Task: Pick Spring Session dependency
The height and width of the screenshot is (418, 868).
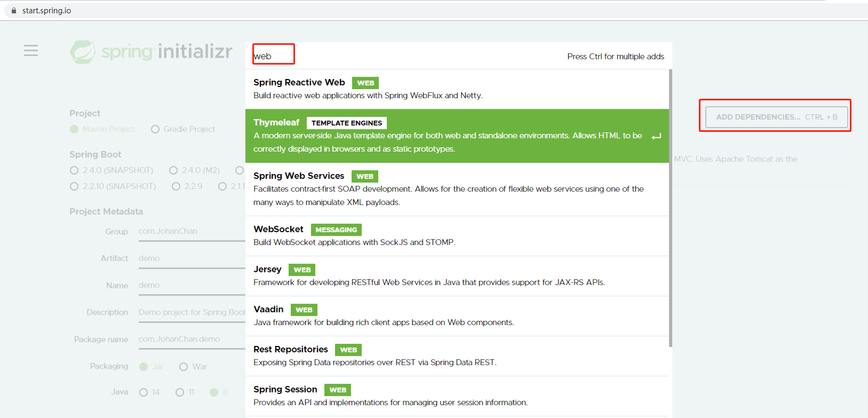Action: pyautogui.click(x=457, y=396)
